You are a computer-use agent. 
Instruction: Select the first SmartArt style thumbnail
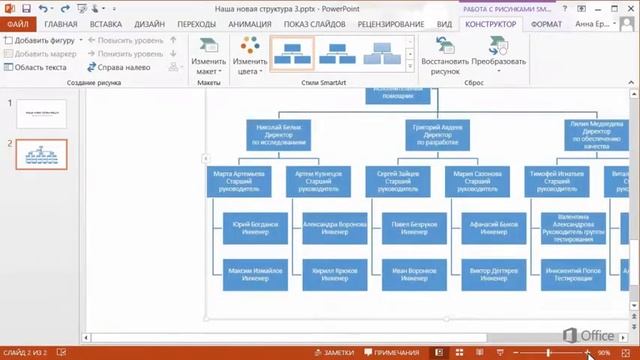(292, 53)
